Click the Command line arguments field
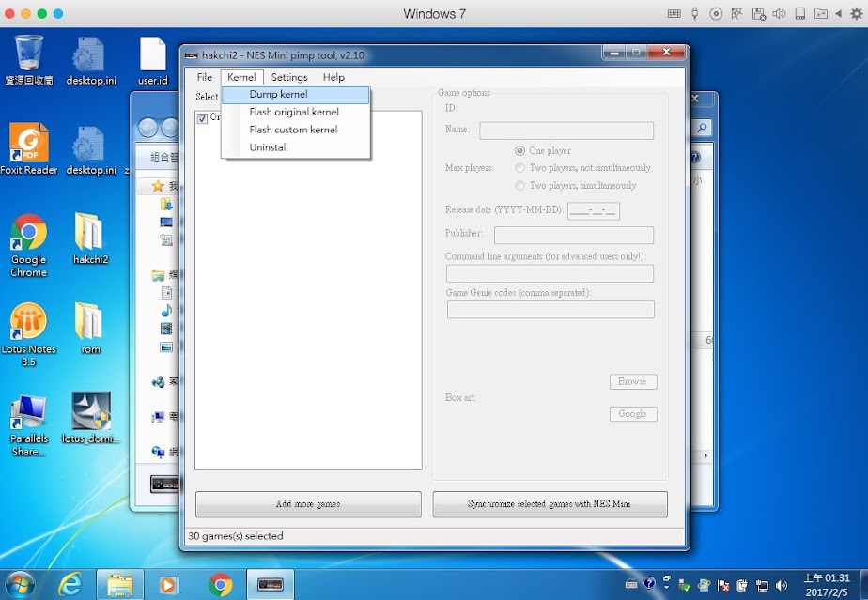This screenshot has height=600, width=868. click(550, 273)
